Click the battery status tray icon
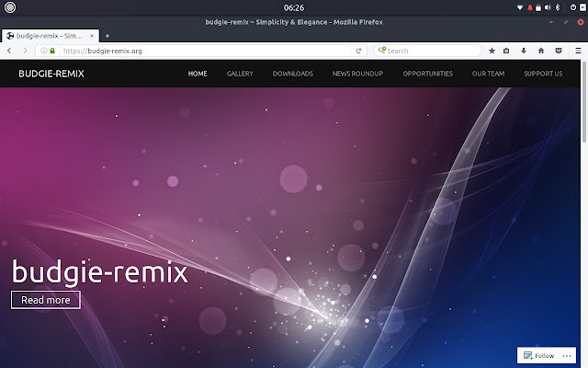The image size is (588, 368). coord(538,7)
